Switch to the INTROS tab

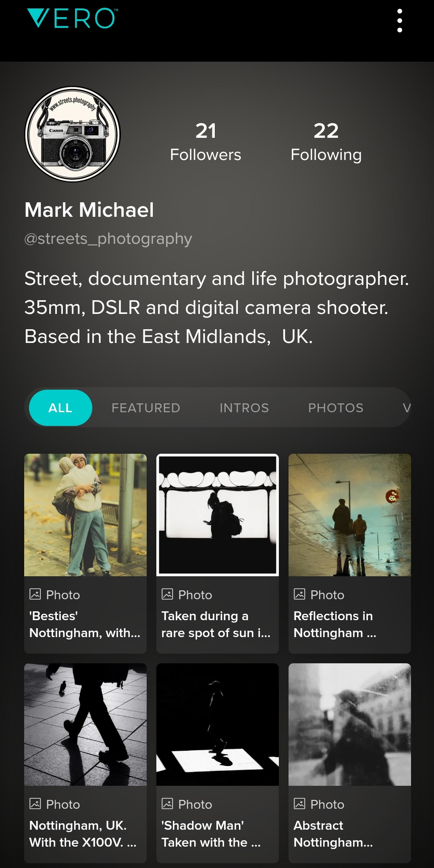pos(244,408)
